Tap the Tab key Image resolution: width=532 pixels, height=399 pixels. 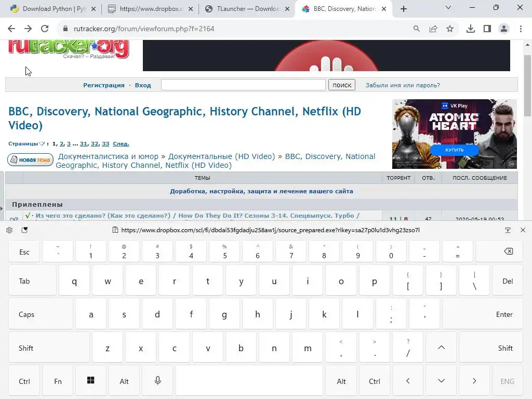coord(33,281)
